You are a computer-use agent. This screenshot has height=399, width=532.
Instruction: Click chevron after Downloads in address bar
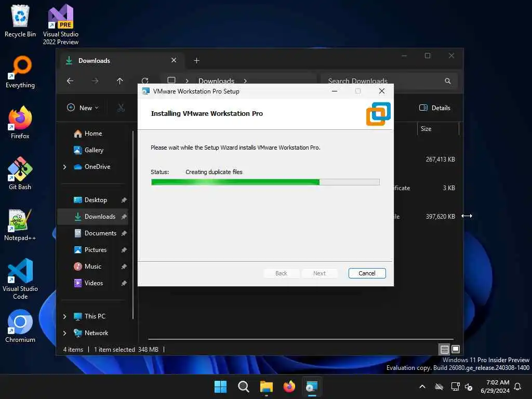point(245,81)
